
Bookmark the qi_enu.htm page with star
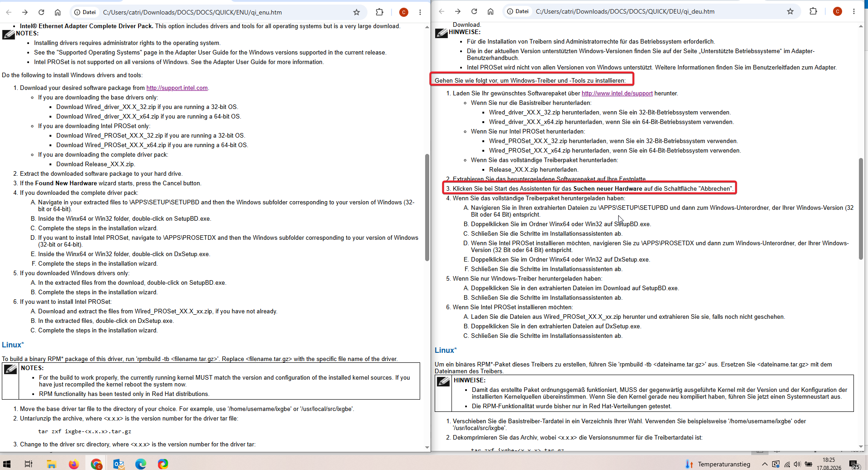[x=357, y=12]
